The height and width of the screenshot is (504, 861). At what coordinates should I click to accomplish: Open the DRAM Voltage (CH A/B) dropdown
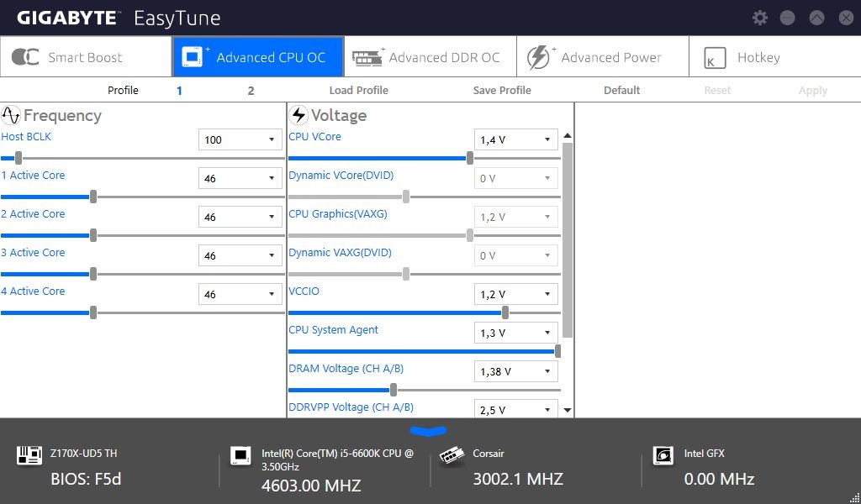pyautogui.click(x=515, y=372)
